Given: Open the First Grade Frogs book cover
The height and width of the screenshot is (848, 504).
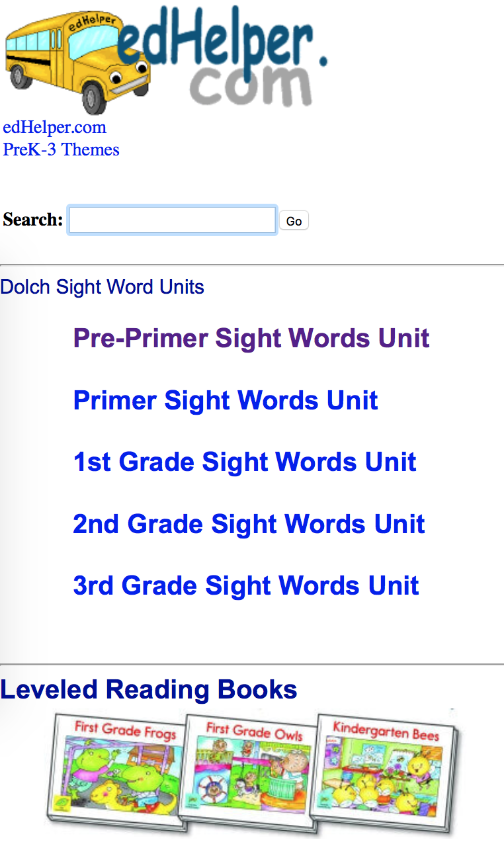Looking at the screenshot, I should pyautogui.click(x=116, y=771).
